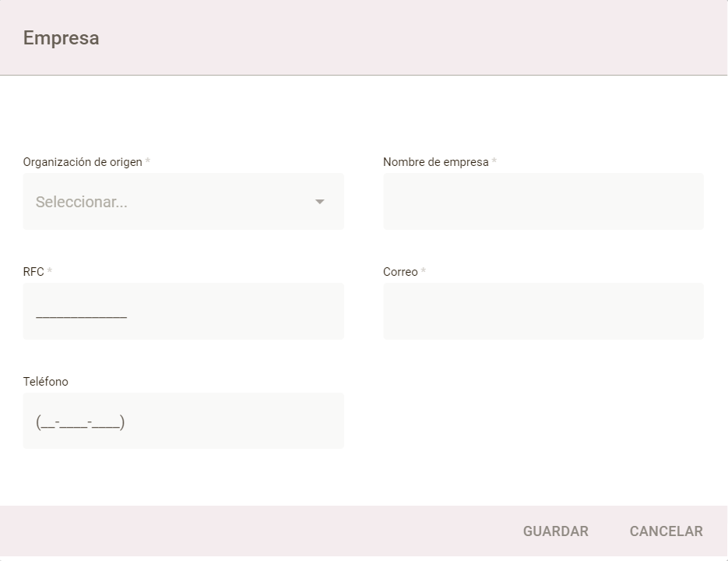Click the Seleccionar... placeholder text

[82, 202]
